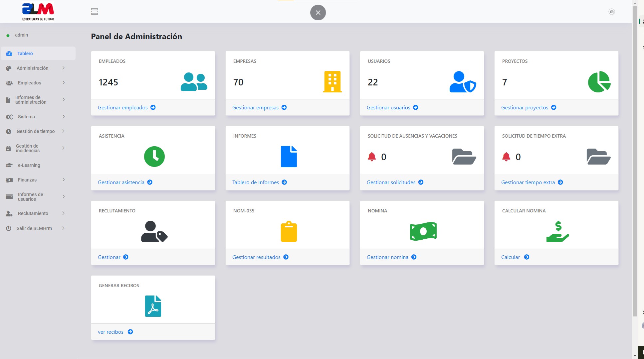Expand the Gestión de tiempo submenu
Image resolution: width=644 pixels, height=359 pixels.
(x=35, y=131)
